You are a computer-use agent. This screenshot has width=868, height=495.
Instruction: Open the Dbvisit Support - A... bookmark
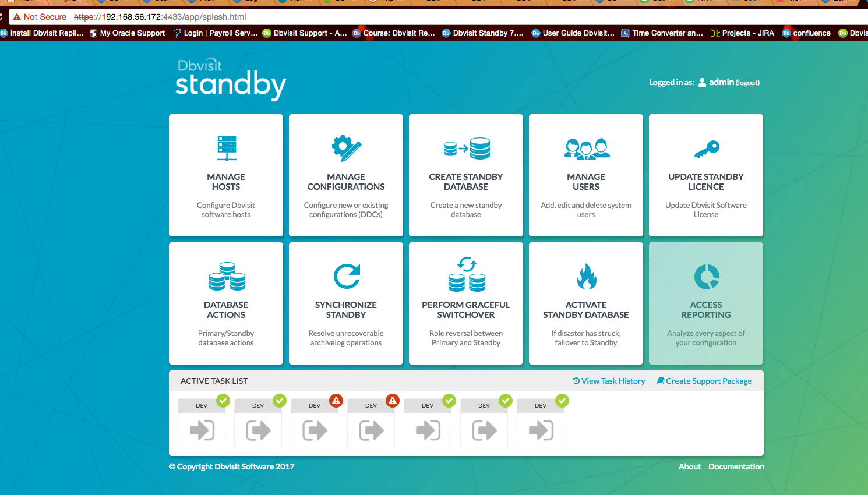(x=305, y=33)
